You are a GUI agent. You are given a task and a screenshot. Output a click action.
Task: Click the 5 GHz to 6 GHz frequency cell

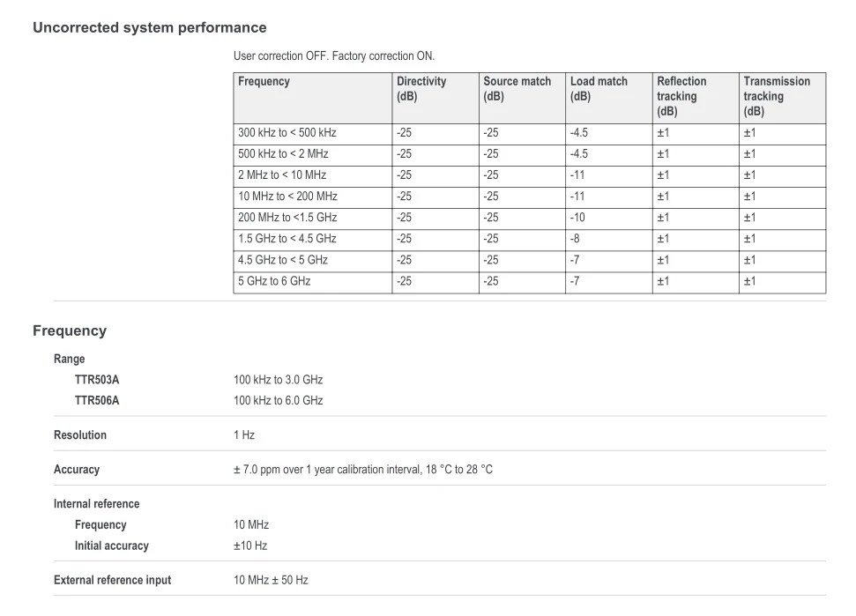[313, 283]
